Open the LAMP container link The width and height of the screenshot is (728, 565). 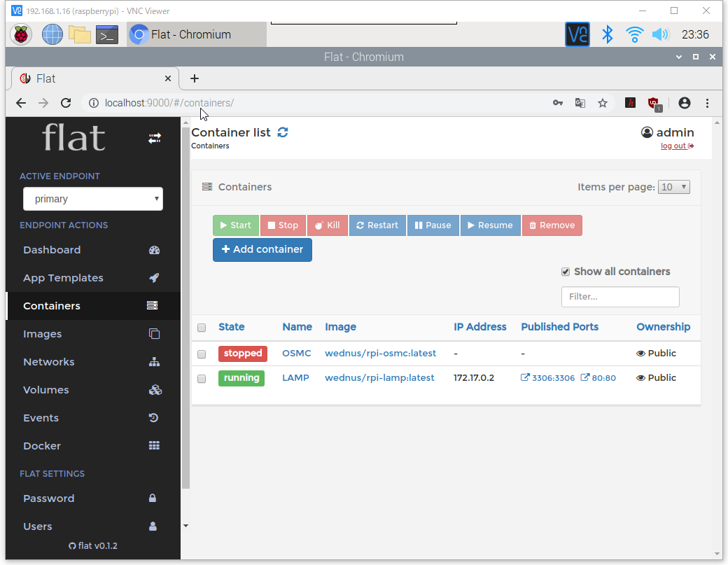pos(295,378)
